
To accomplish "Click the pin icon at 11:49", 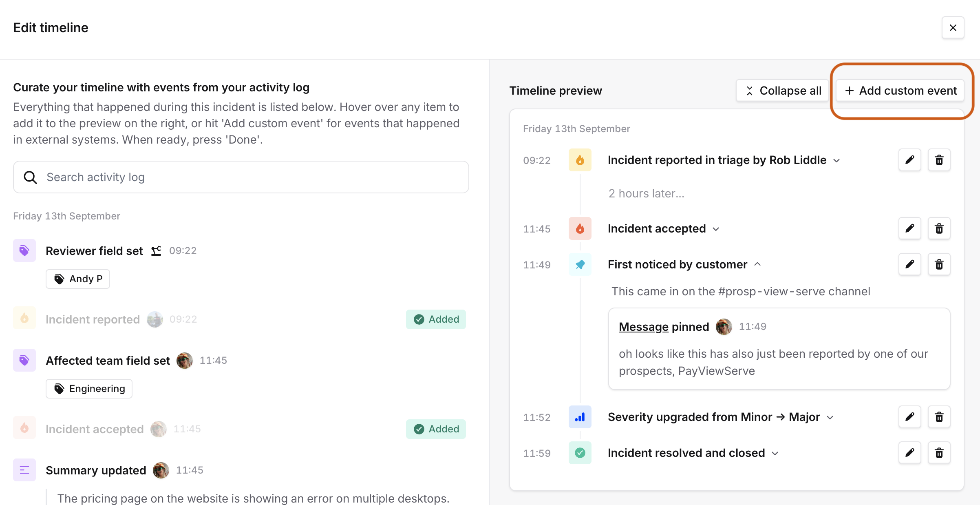I will [580, 264].
